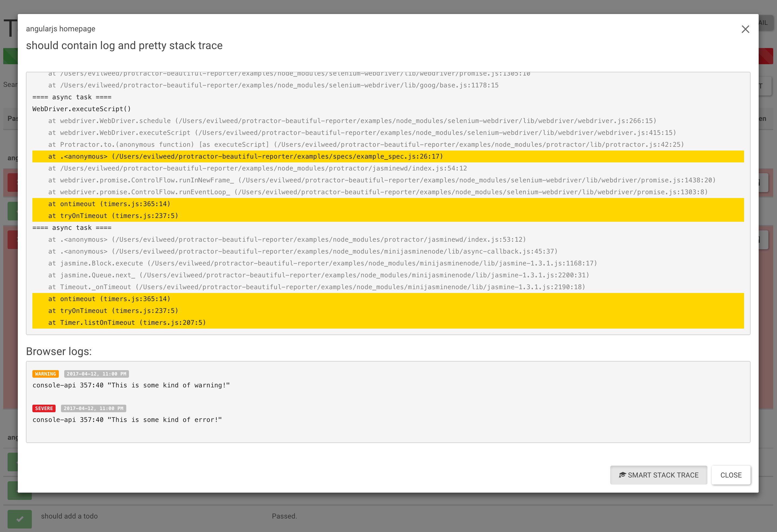
Task: Click the highlighted Timer.listOnTimeout line
Action: [x=127, y=323]
